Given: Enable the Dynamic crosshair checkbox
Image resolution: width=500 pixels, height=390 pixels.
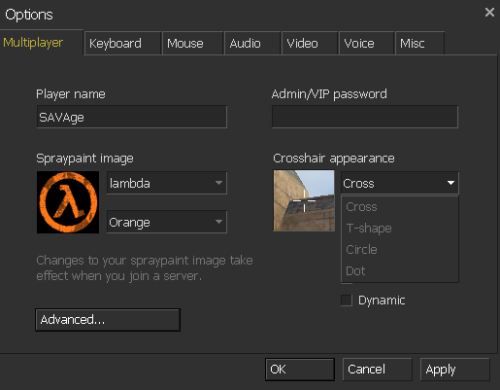Looking at the screenshot, I should point(346,300).
